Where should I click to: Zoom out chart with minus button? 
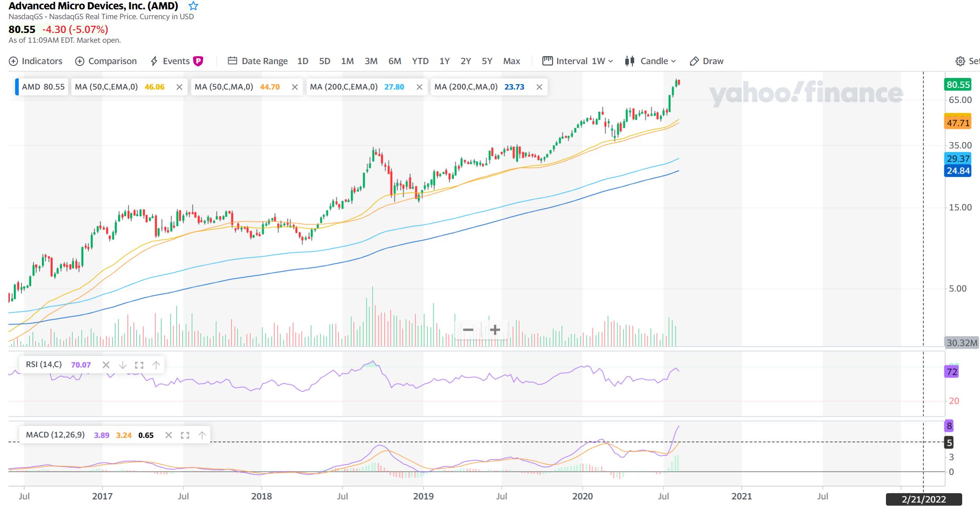pyautogui.click(x=468, y=330)
